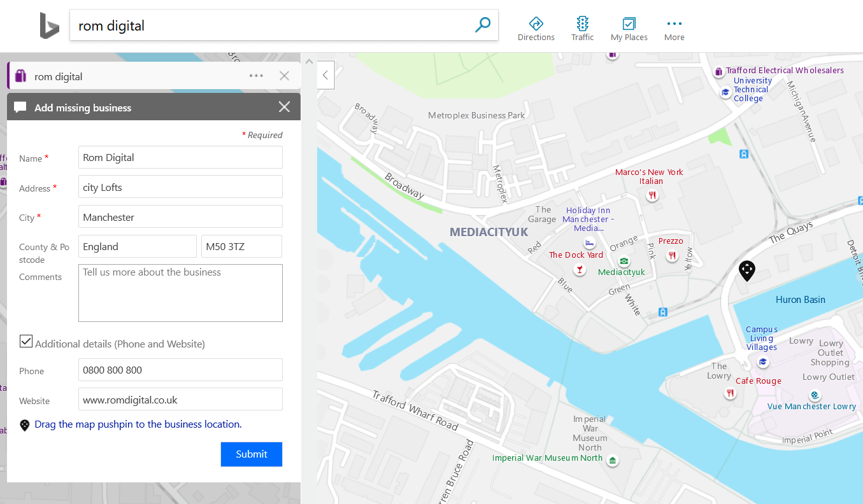Click the Address input field

(x=180, y=187)
